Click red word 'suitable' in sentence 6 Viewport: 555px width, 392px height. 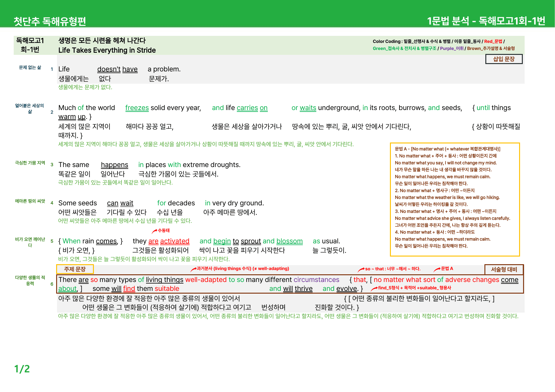[167, 289]
